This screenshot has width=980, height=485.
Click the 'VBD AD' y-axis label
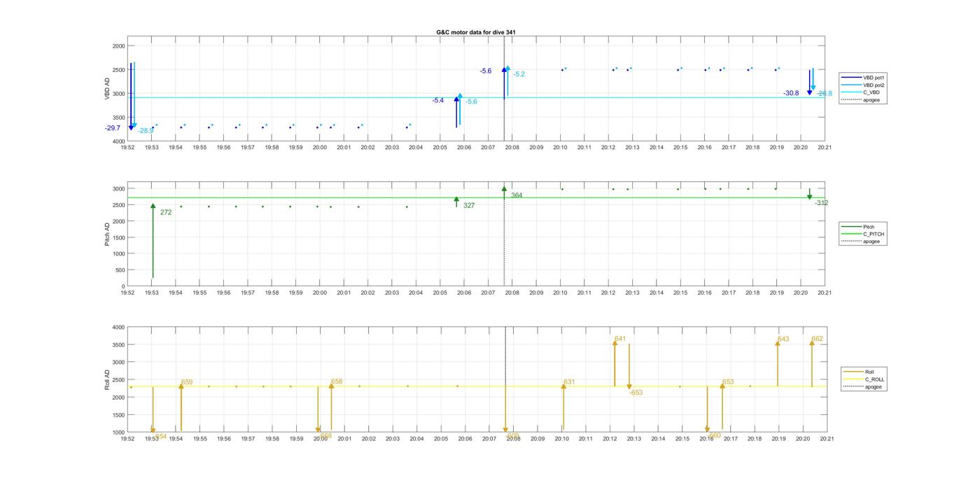pos(108,88)
